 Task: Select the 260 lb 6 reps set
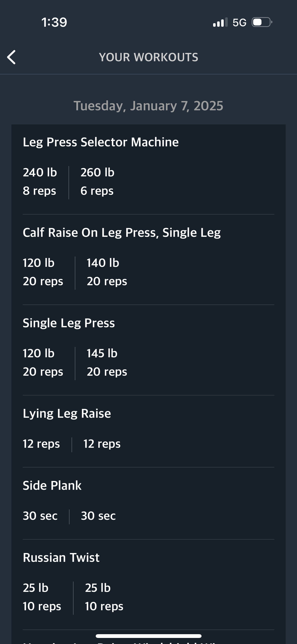pos(97,182)
